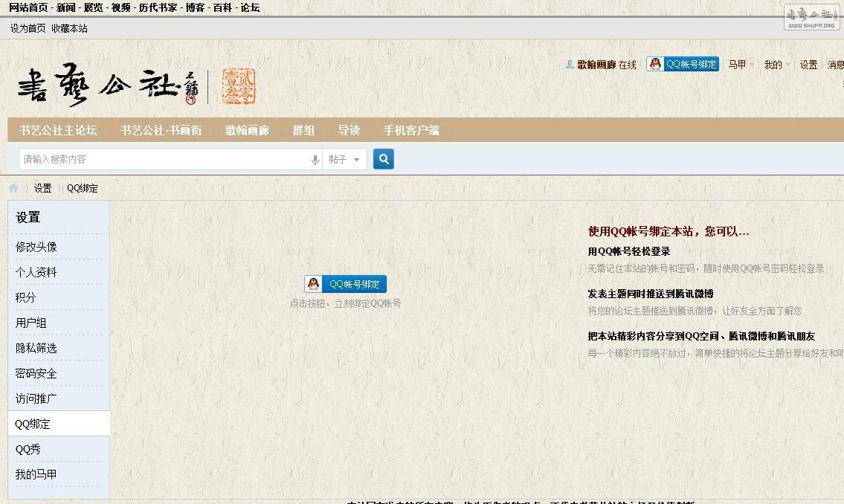Select 个人资料 in the settings sidebar
Image resolution: width=844 pixels, height=504 pixels.
click(36, 272)
